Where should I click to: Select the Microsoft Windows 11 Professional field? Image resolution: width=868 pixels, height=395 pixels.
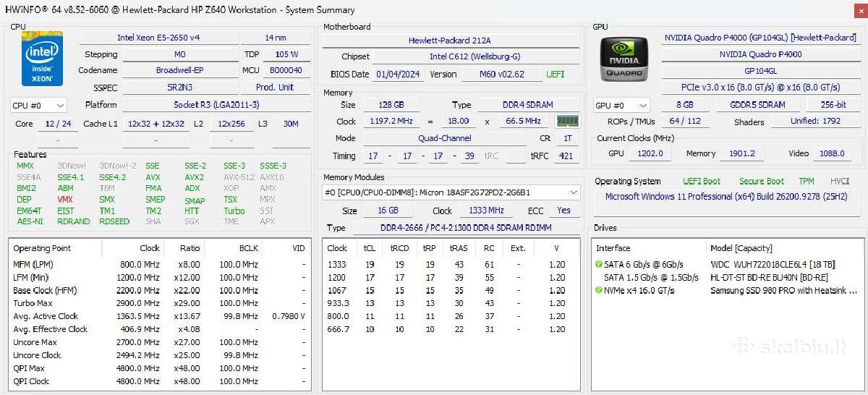[x=728, y=203]
